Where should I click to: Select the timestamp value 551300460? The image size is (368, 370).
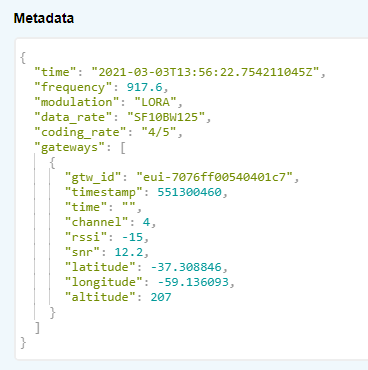pyautogui.click(x=189, y=192)
